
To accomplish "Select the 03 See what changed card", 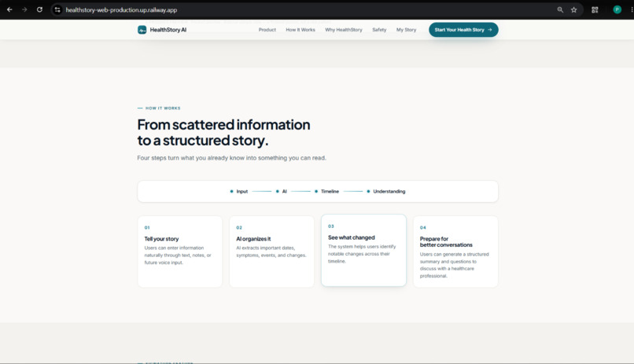I will [363, 250].
